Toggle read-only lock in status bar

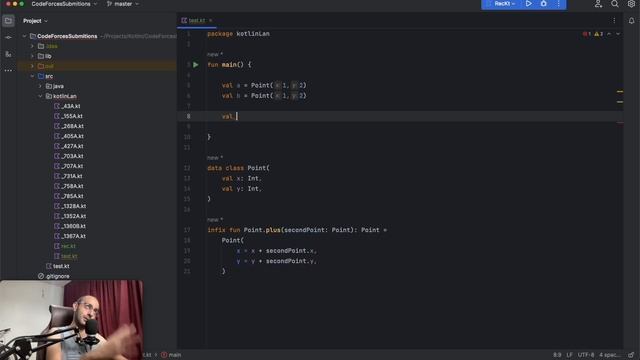pos(631,355)
